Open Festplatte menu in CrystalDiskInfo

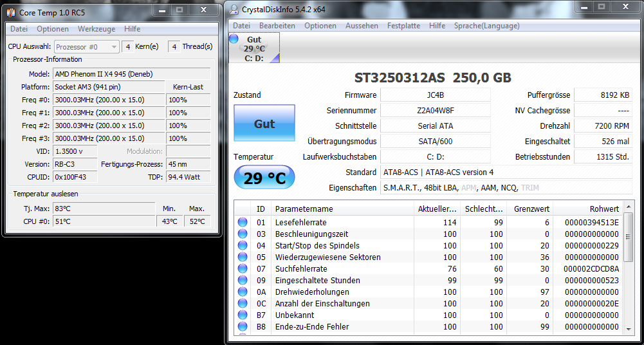coord(404,26)
